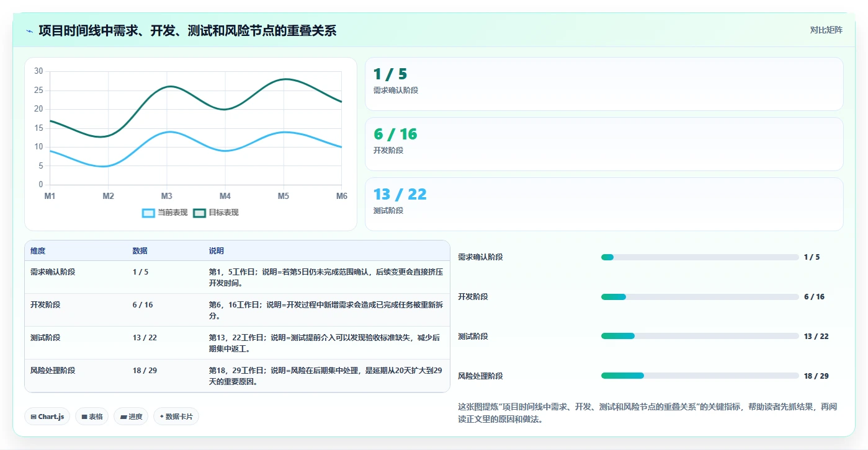Click the 开发阶段 progress bar

pos(700,297)
